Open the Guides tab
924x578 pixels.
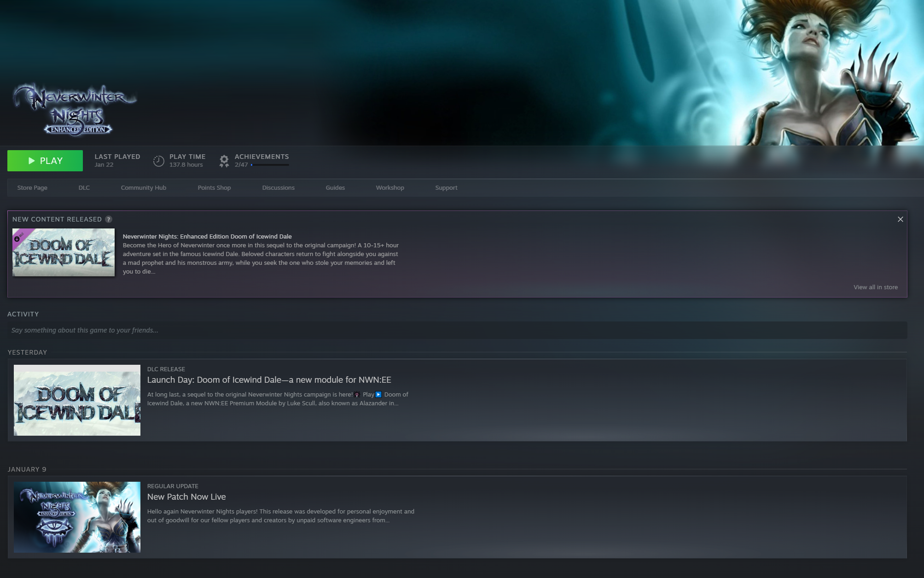pyautogui.click(x=335, y=188)
